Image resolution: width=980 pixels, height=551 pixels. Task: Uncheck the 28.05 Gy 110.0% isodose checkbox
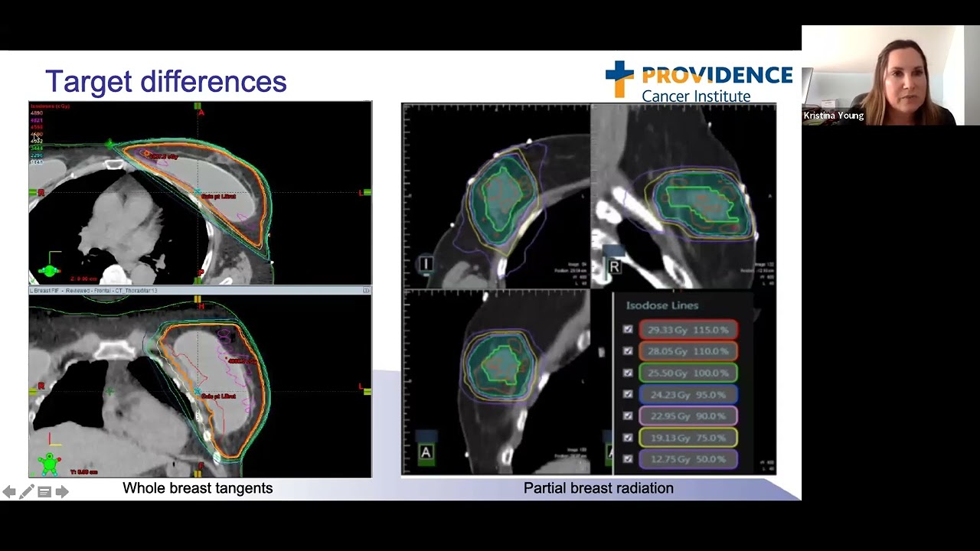pos(628,351)
